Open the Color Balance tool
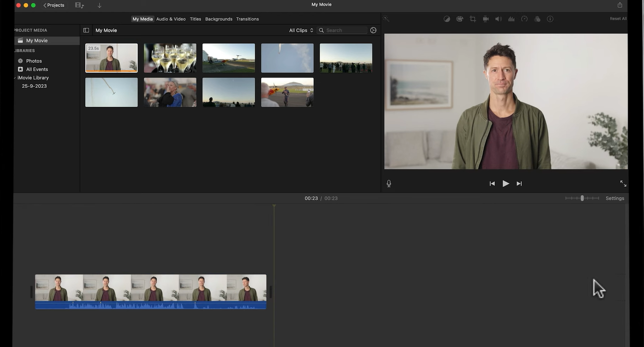Screen dimensions: 644x347 (x=447, y=18)
